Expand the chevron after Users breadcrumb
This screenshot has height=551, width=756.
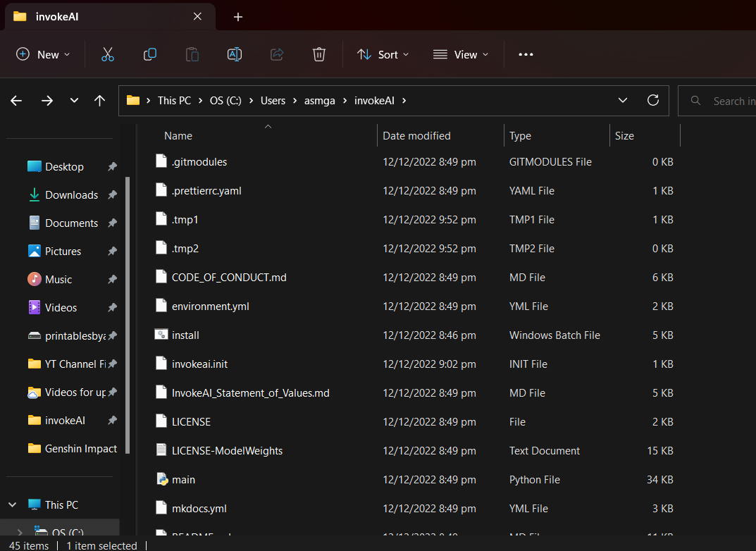point(295,101)
